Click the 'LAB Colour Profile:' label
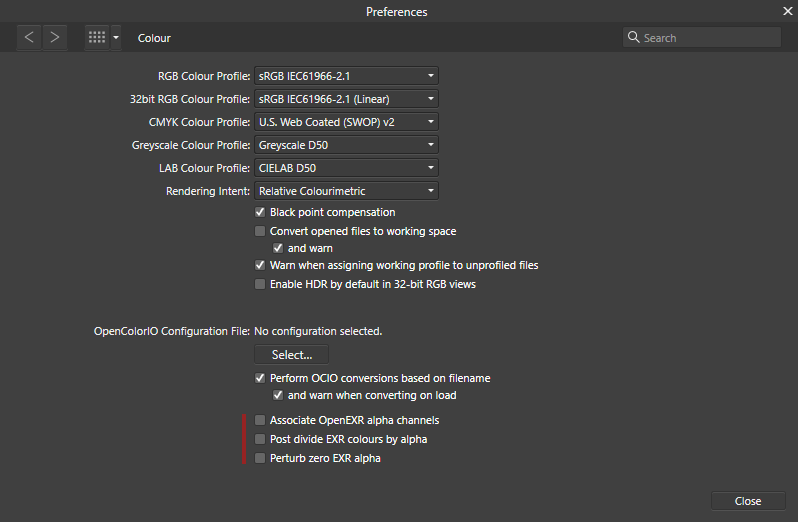 [205, 168]
